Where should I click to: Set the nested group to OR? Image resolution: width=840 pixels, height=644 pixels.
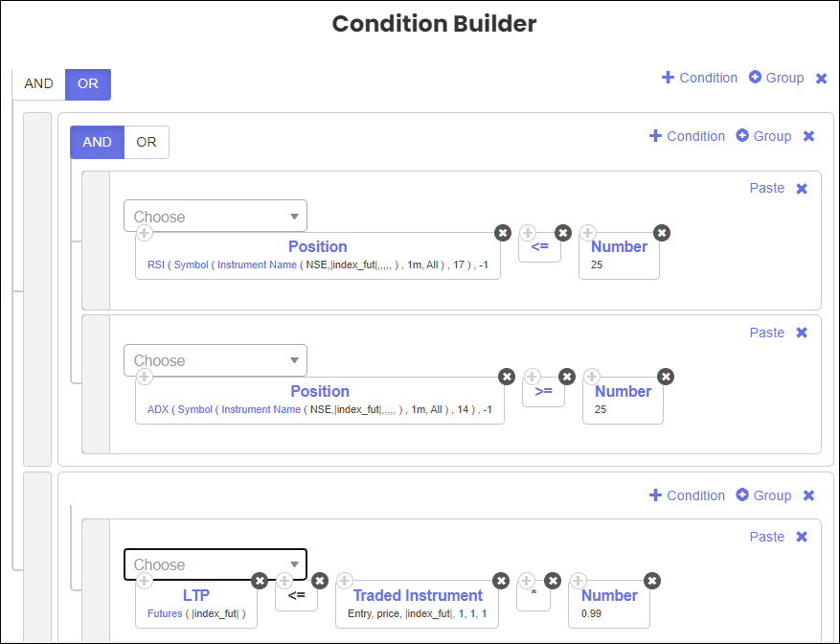(147, 143)
